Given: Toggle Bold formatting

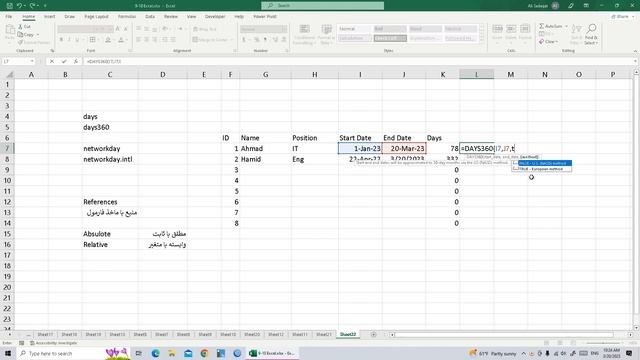Looking at the screenshot, I should [x=61, y=40].
